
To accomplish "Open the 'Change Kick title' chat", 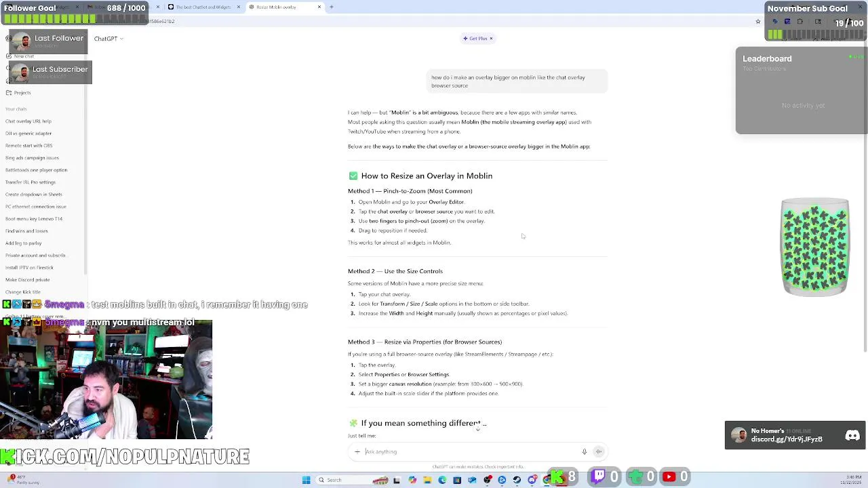I will tap(23, 292).
